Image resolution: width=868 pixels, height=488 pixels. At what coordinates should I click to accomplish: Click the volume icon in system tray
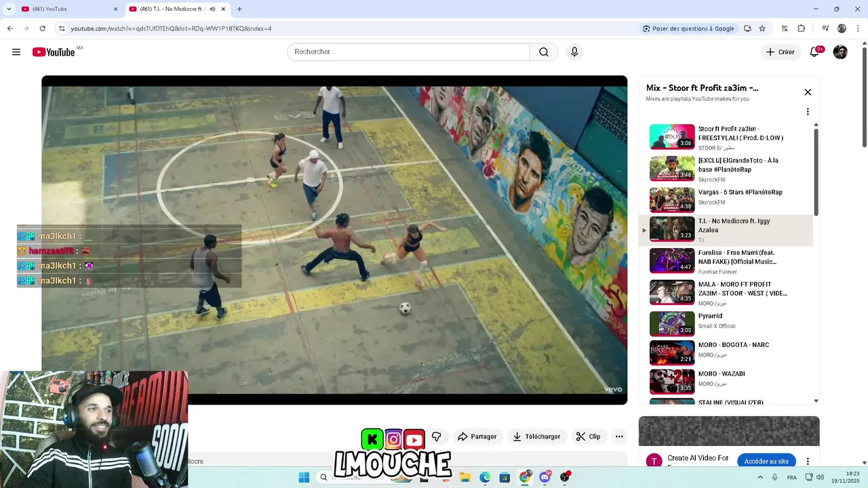click(821, 477)
